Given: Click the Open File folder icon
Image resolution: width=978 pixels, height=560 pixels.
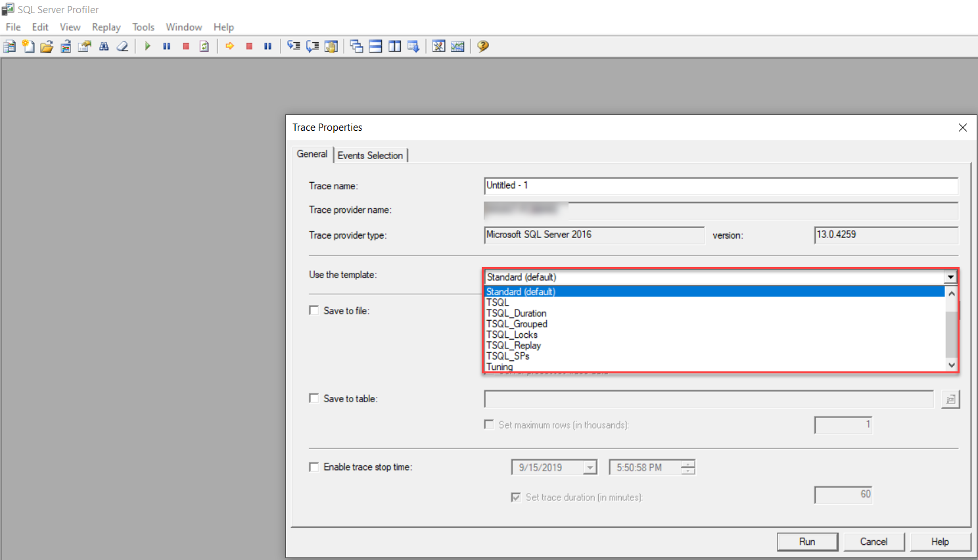Looking at the screenshot, I should click(x=47, y=46).
